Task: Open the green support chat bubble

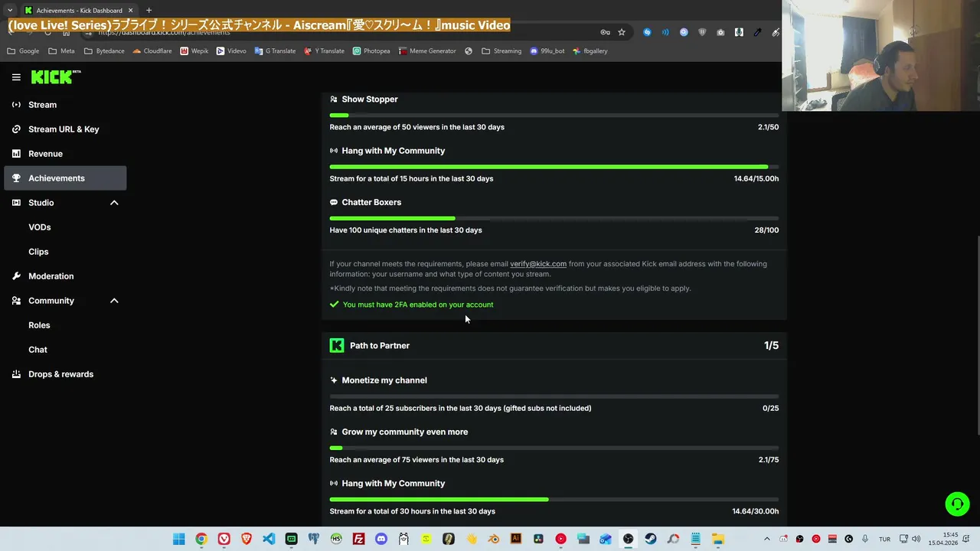Action: tap(957, 504)
